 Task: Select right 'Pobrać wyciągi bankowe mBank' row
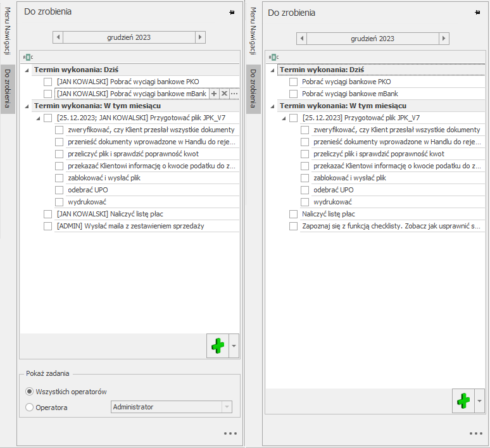point(393,94)
